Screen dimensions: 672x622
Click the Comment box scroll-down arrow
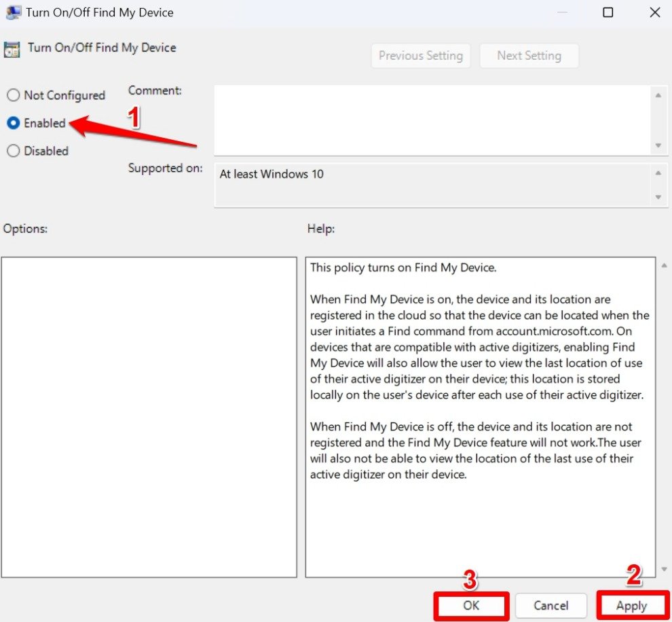tap(658, 145)
